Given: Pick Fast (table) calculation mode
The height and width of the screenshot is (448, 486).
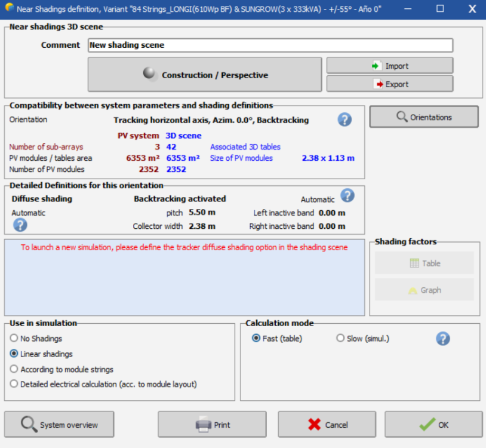Looking at the screenshot, I should [x=256, y=339].
